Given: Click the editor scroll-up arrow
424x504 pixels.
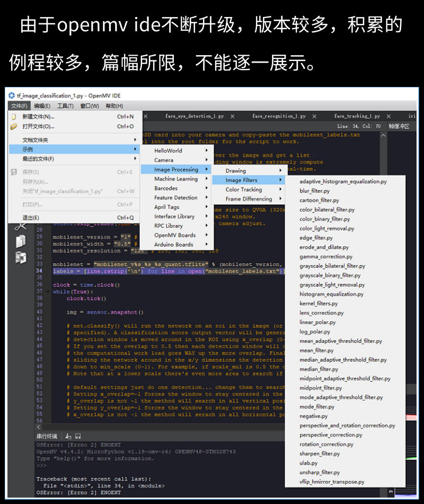Looking at the screenshot, I should (383, 136).
